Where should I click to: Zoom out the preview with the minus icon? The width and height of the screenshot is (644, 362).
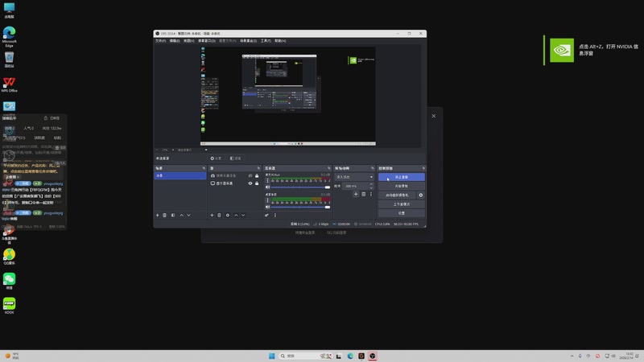(157, 150)
